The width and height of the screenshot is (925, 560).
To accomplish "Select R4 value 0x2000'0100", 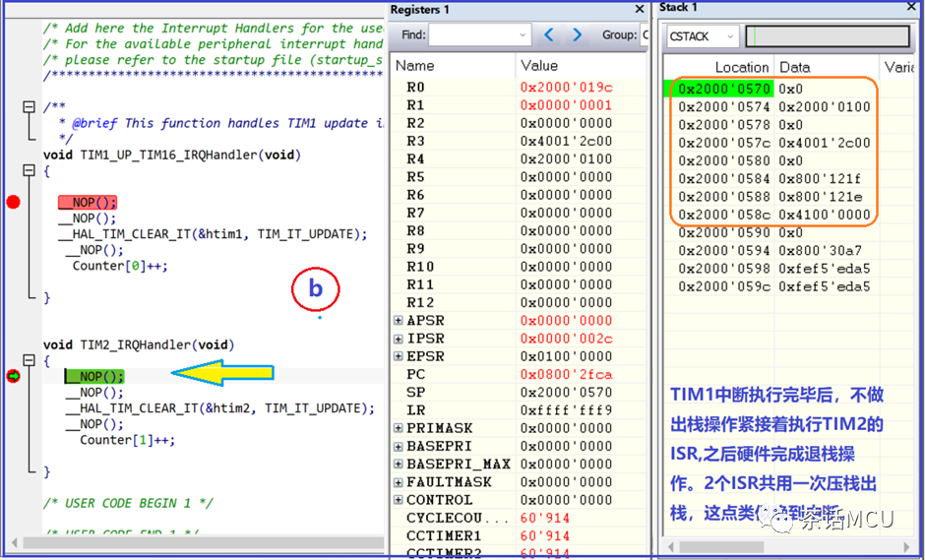I will click(567, 158).
